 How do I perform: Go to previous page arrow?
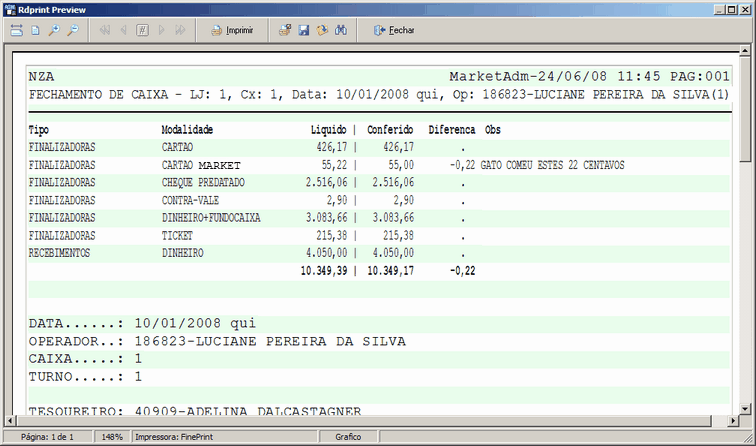tap(123, 30)
